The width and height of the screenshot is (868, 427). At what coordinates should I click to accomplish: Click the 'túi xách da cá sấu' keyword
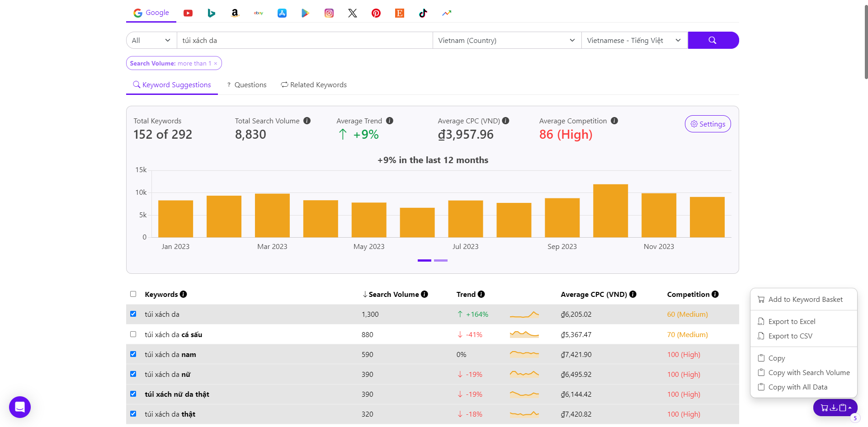tap(174, 334)
